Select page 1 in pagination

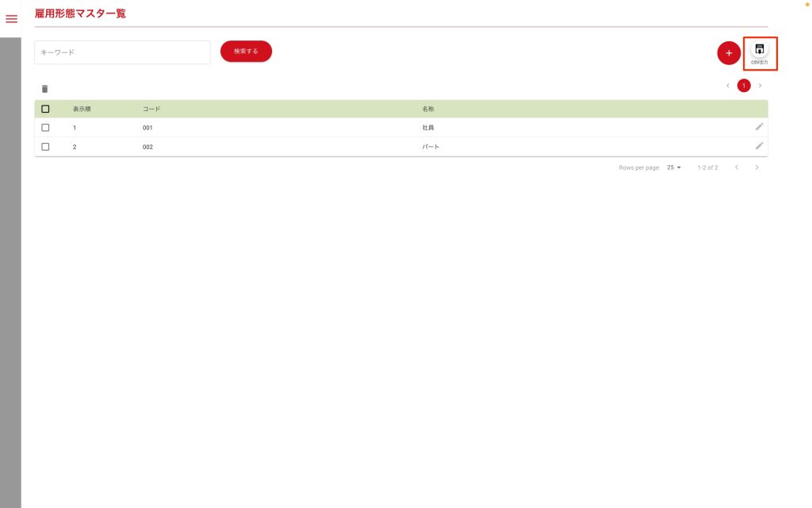coord(744,86)
